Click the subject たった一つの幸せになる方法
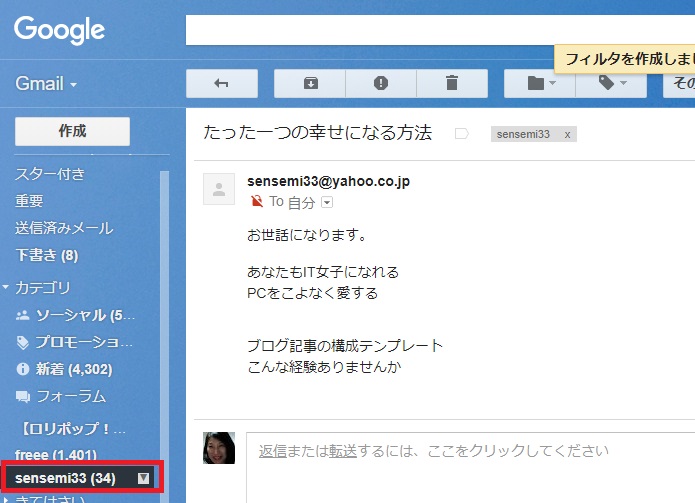The width and height of the screenshot is (695, 503). point(317,133)
